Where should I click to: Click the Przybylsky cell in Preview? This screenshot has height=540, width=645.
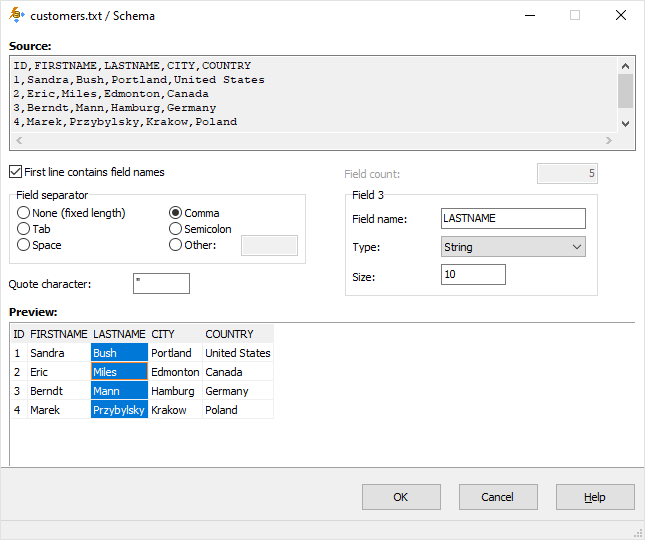tap(119, 410)
